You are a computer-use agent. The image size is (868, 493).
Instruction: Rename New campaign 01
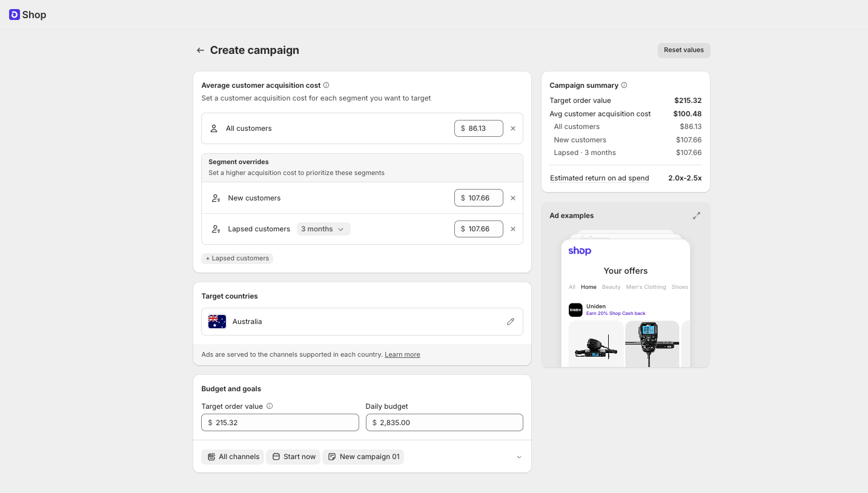coord(363,457)
